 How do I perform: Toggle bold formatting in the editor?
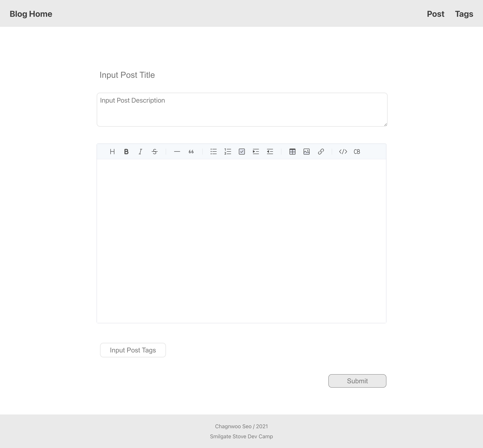click(x=126, y=152)
